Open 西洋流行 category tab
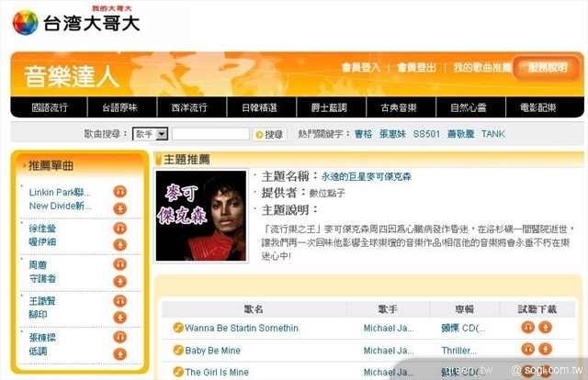 [x=189, y=108]
